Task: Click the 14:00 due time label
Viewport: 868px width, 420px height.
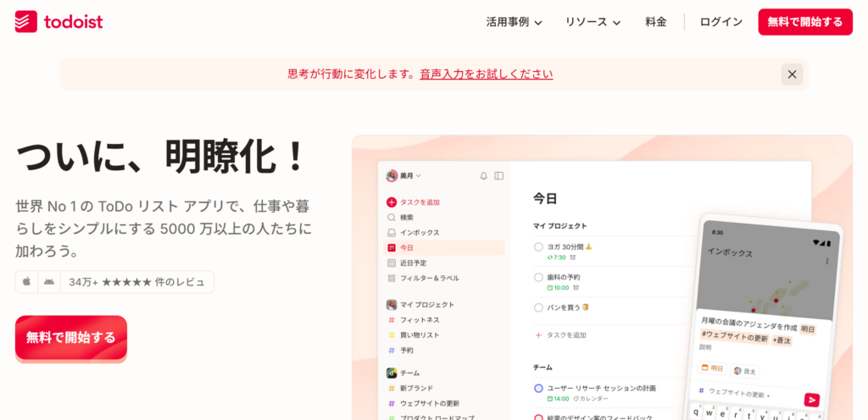Action: point(558,399)
